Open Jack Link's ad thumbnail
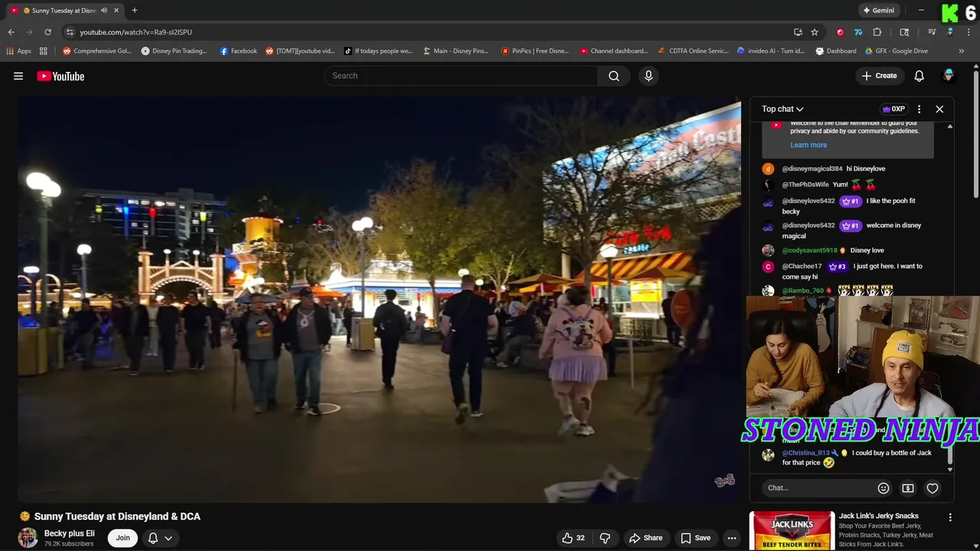Viewport: 980px width, 551px height. point(792,531)
